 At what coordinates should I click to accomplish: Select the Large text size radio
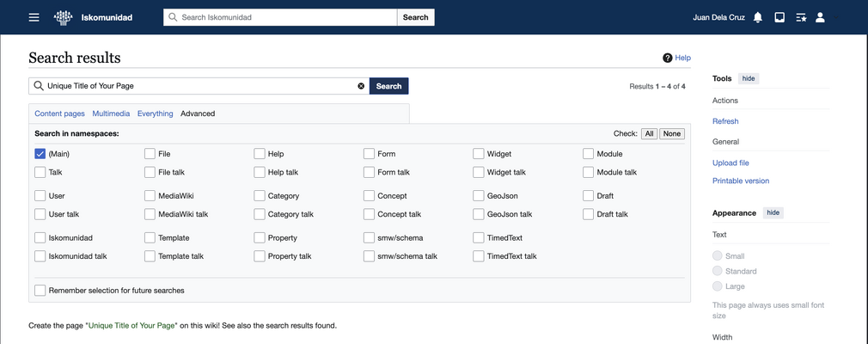tap(718, 286)
